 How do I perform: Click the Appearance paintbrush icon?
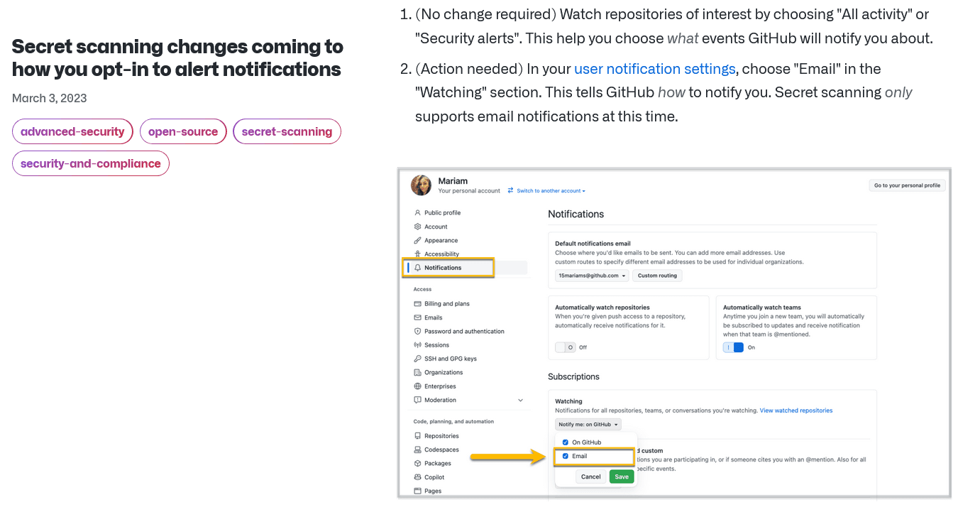(418, 240)
